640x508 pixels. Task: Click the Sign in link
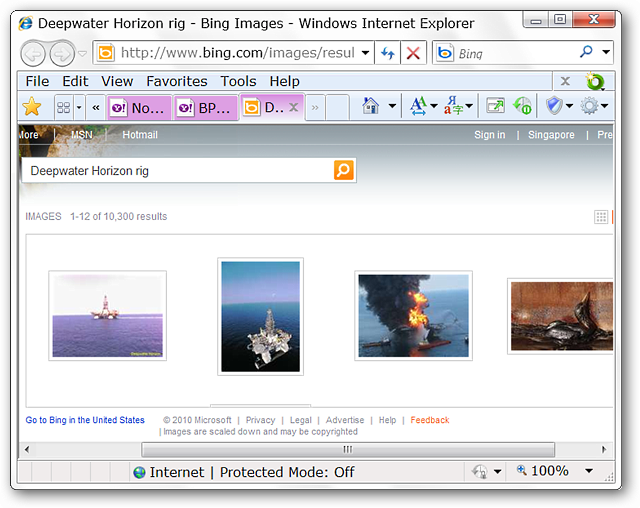click(x=490, y=135)
